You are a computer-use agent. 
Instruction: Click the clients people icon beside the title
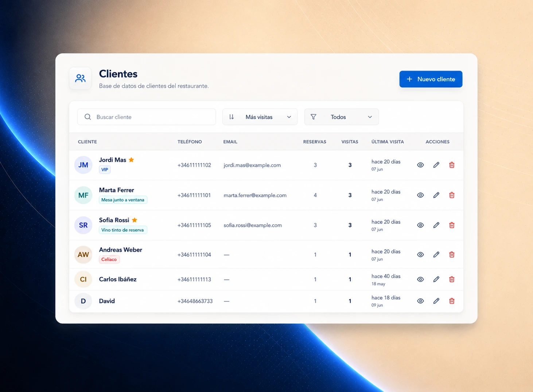pos(80,78)
